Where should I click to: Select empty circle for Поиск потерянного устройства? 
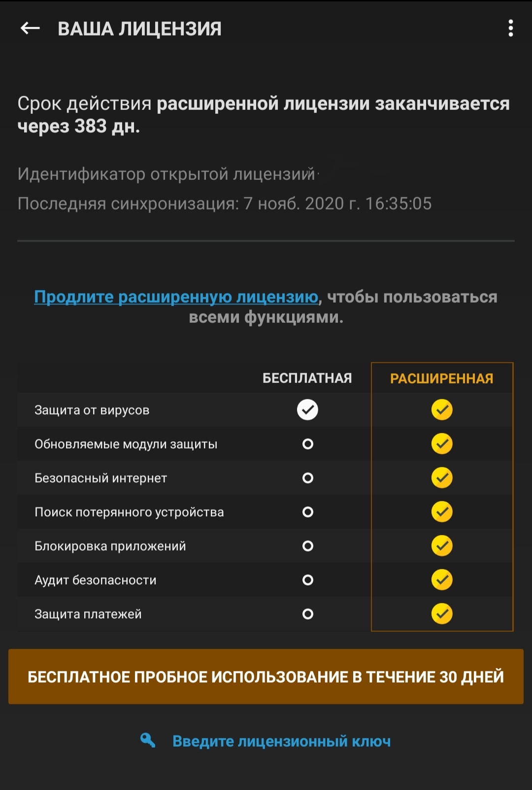(x=308, y=512)
